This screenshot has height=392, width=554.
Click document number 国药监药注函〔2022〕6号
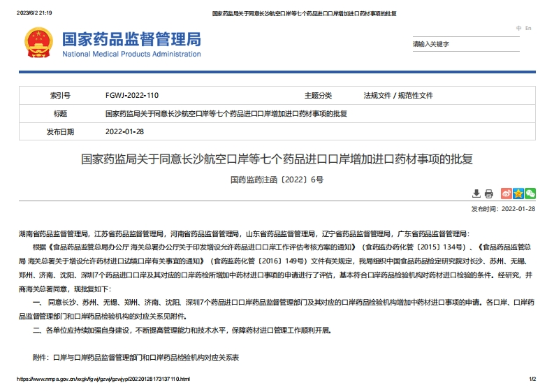pos(277,180)
